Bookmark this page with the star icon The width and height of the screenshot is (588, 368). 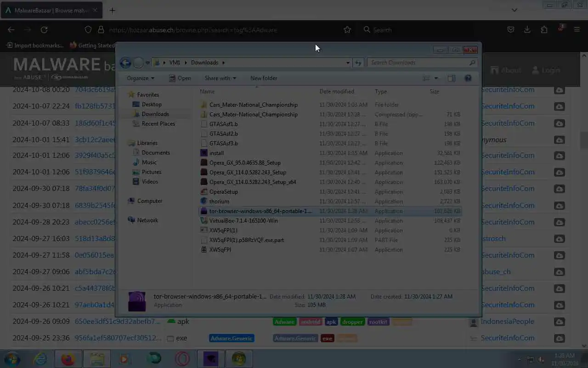347,30
